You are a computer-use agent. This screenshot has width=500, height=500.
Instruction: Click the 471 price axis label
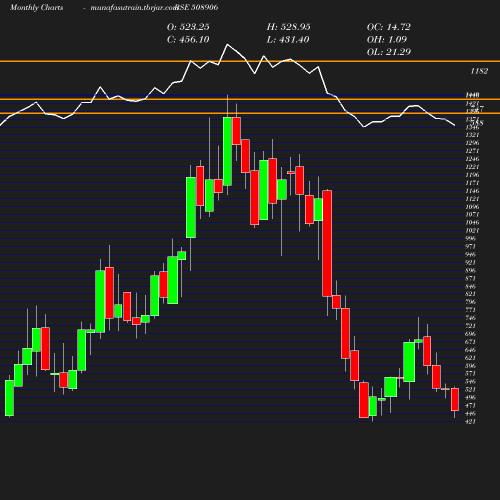point(470,406)
